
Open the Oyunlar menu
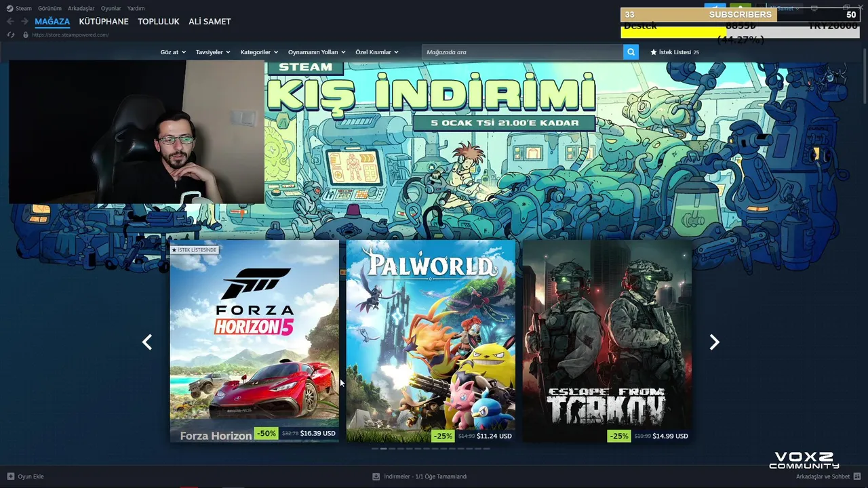pos(111,8)
